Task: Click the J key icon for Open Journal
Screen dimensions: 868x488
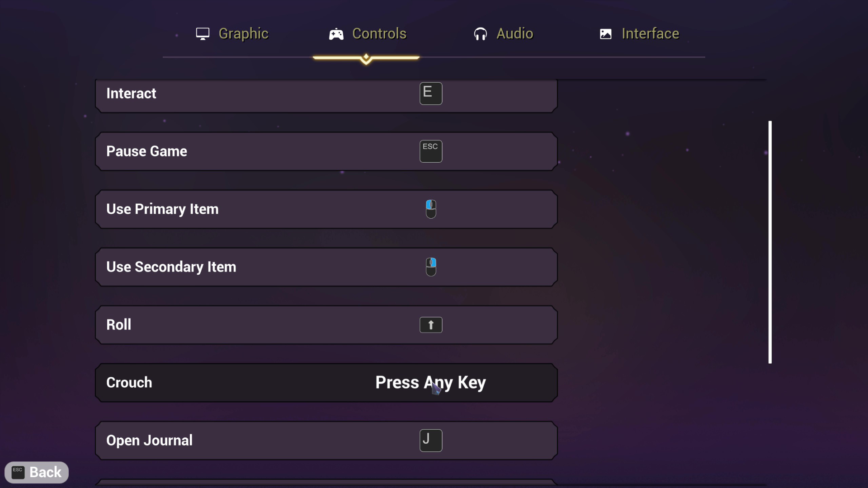Action: tap(431, 441)
